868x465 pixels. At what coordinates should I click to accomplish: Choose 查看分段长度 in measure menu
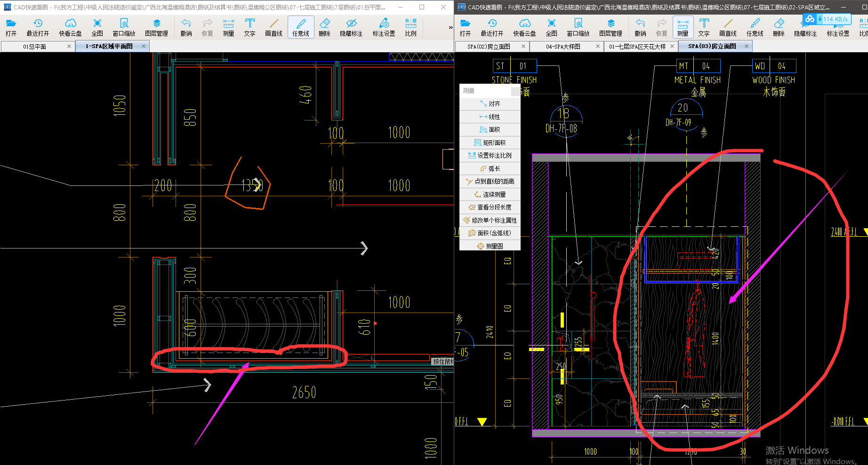coord(490,207)
